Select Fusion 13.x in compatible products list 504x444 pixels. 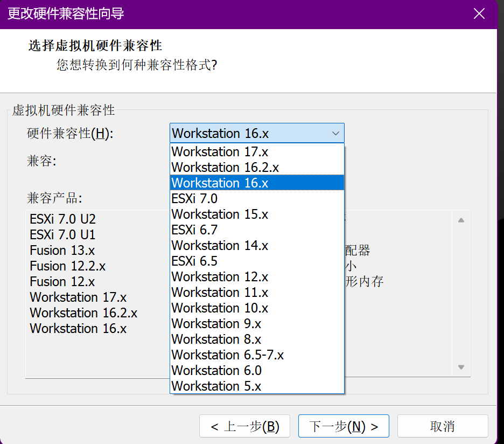(62, 251)
